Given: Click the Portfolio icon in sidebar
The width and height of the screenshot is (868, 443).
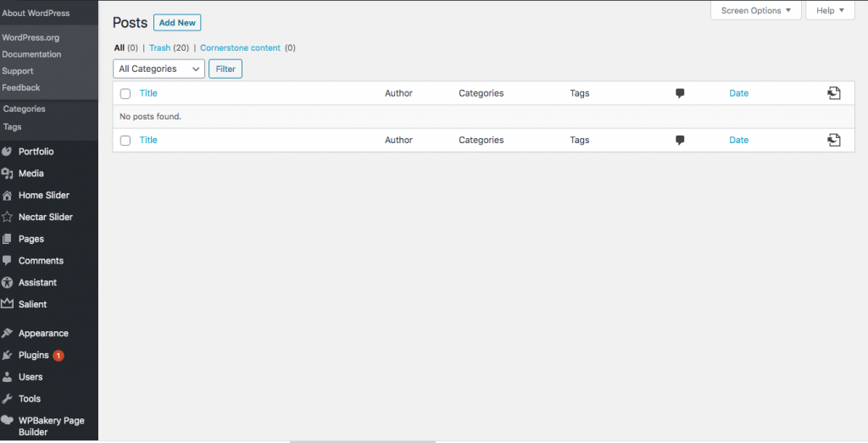Looking at the screenshot, I should [7, 152].
